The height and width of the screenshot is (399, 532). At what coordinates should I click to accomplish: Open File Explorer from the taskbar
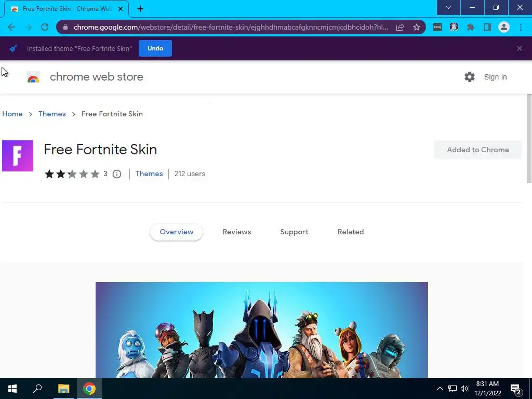click(63, 389)
